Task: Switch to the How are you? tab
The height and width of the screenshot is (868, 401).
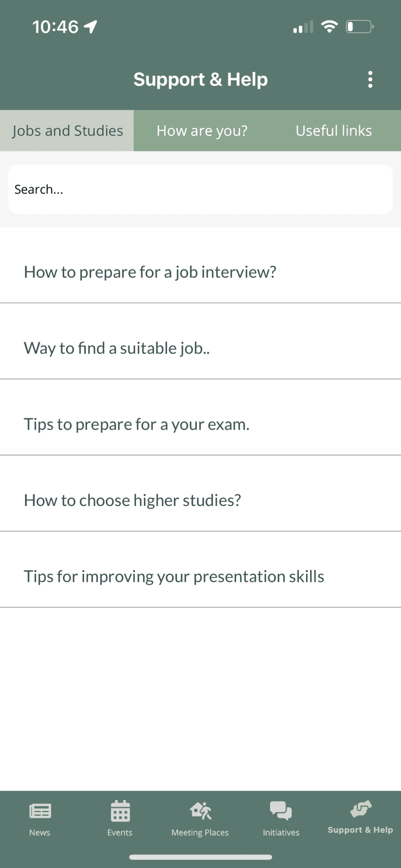Action: pyautogui.click(x=202, y=131)
